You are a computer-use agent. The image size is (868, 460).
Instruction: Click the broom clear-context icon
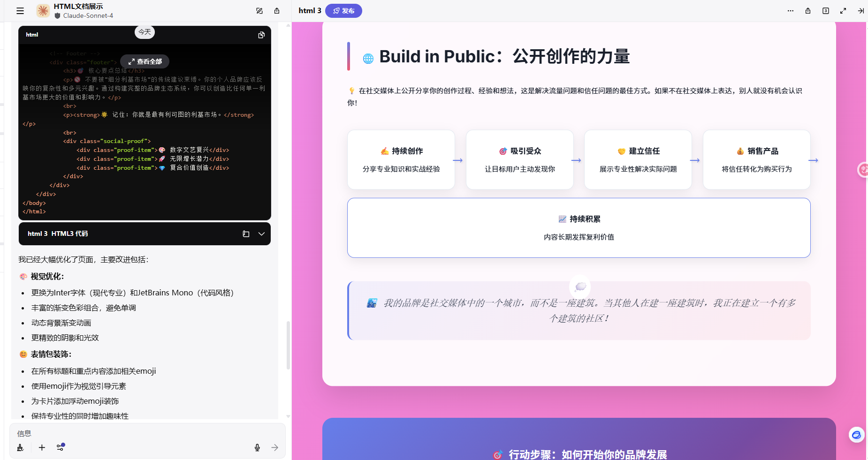click(20, 447)
